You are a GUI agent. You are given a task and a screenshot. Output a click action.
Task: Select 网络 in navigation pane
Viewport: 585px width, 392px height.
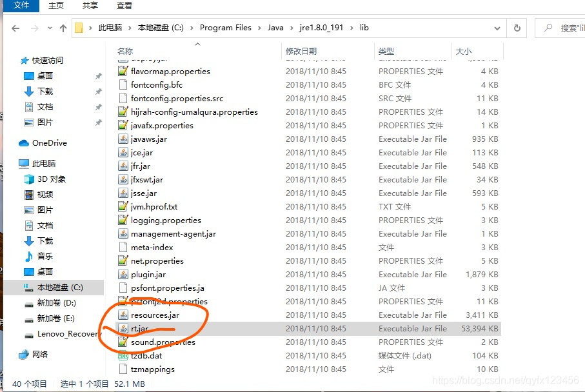coord(39,355)
